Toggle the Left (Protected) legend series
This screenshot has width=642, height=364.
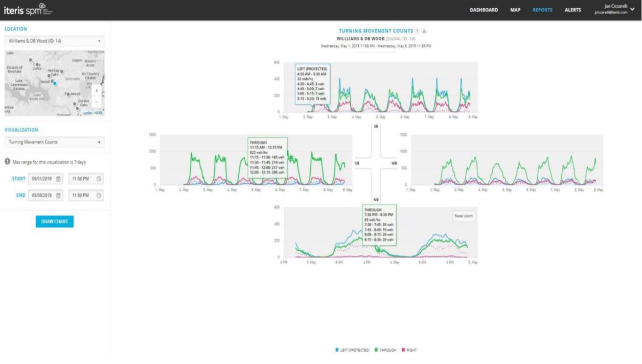[352, 350]
